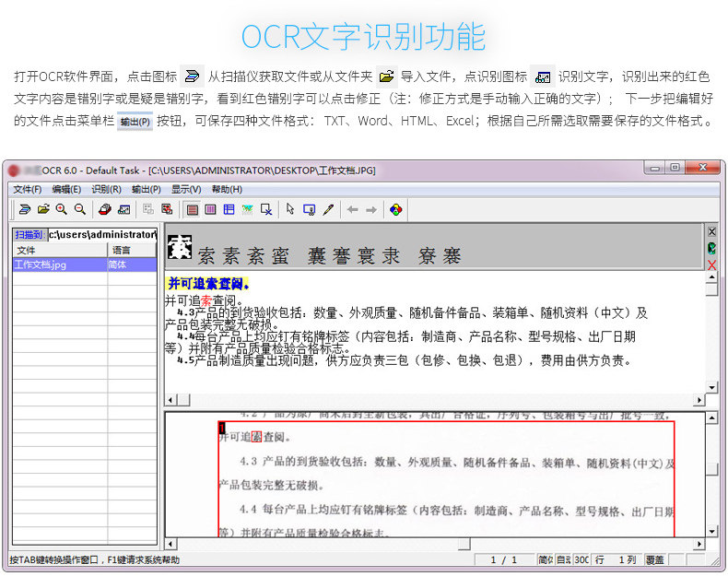728x588 pixels.
Task: Click the 语言 column header
Action: [133, 250]
